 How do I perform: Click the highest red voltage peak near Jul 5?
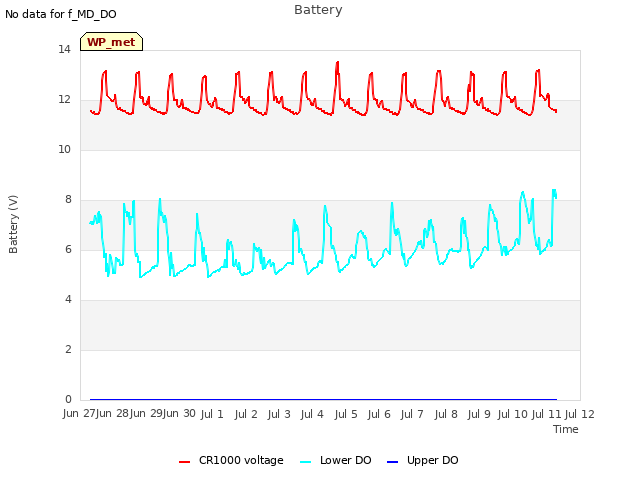(x=338, y=62)
